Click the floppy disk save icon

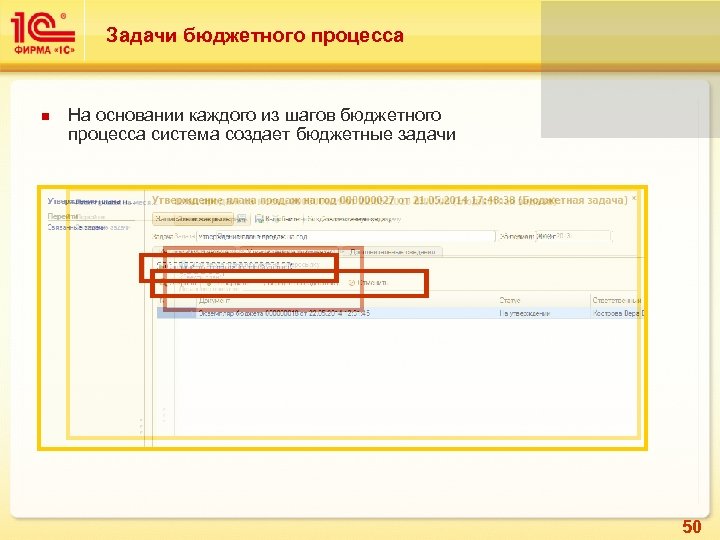[x=242, y=219]
